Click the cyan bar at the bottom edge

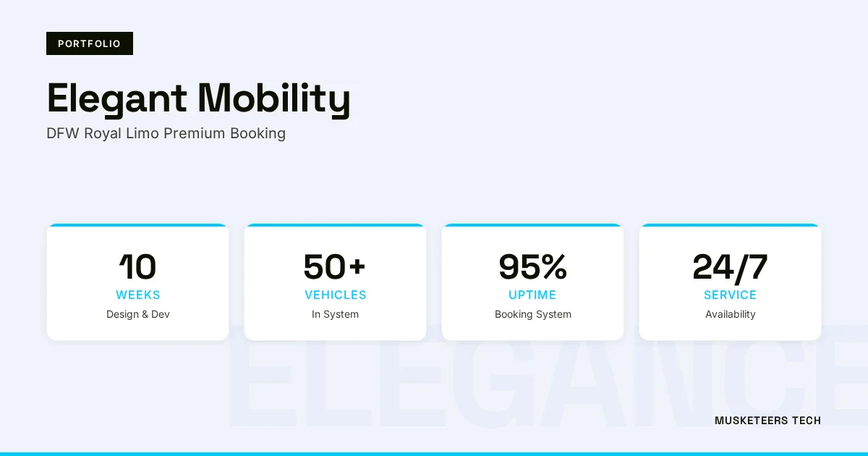click(x=434, y=454)
